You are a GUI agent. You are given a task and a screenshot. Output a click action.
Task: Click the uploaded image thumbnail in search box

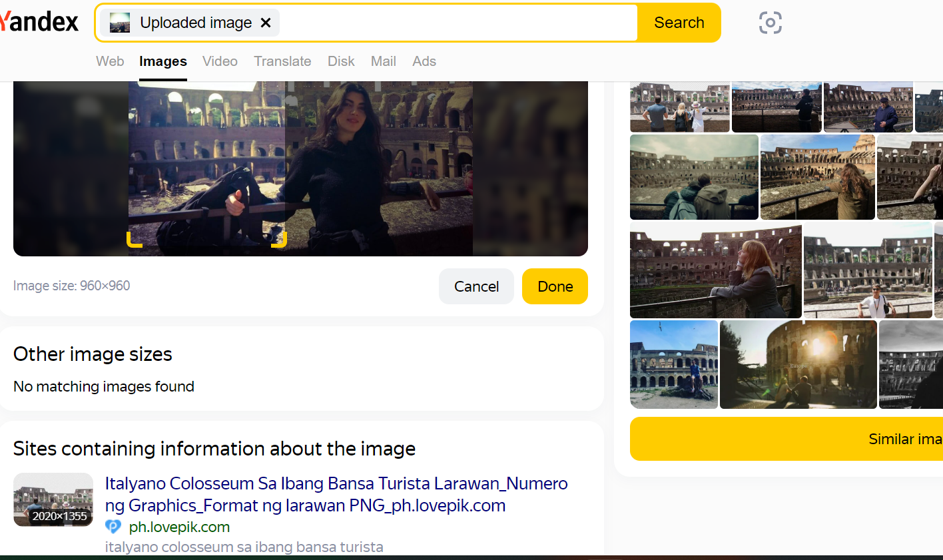point(120,23)
